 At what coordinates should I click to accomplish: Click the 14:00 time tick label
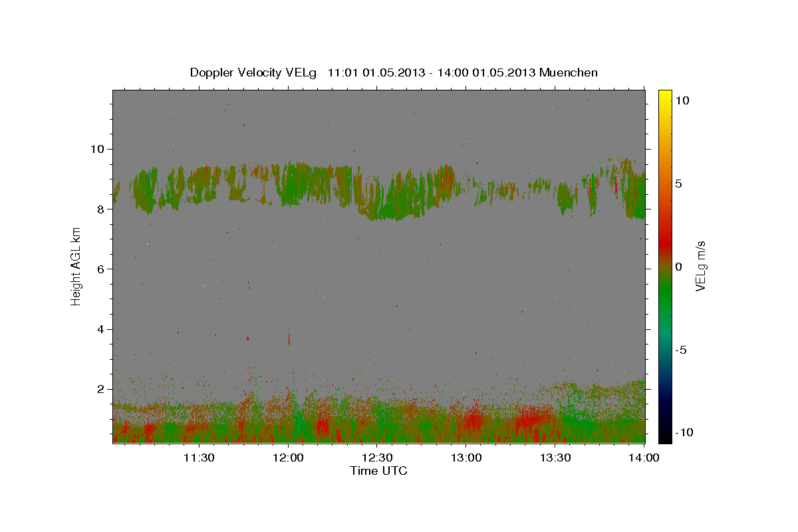[x=644, y=458]
